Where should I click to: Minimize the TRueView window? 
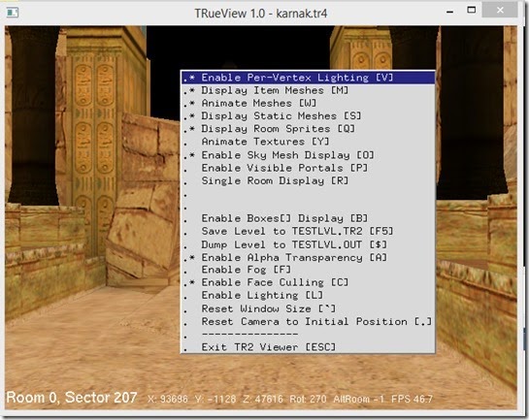[449, 12]
